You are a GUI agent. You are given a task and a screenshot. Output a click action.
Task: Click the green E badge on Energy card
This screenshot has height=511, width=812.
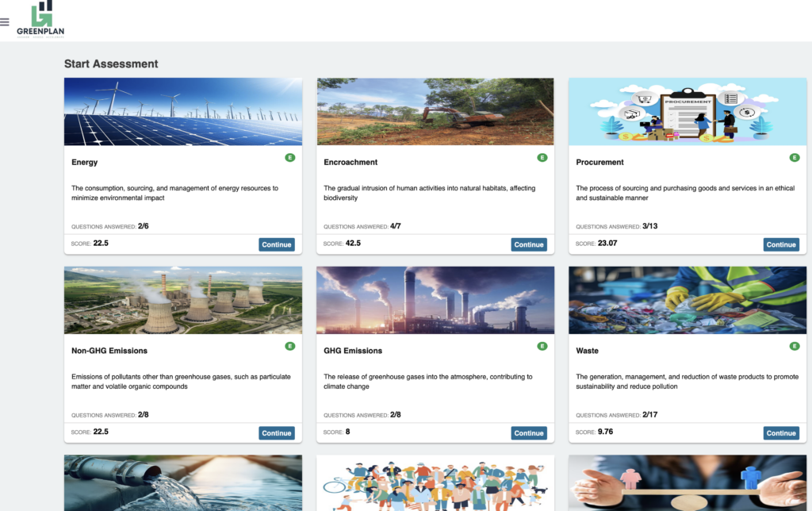coord(290,158)
